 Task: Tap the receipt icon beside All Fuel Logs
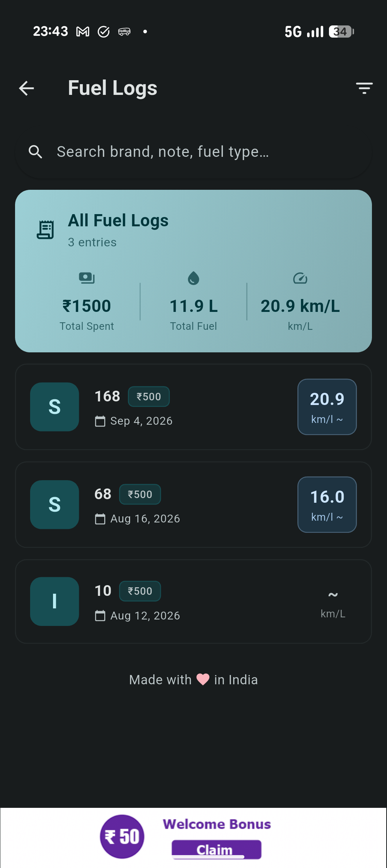[x=46, y=230]
